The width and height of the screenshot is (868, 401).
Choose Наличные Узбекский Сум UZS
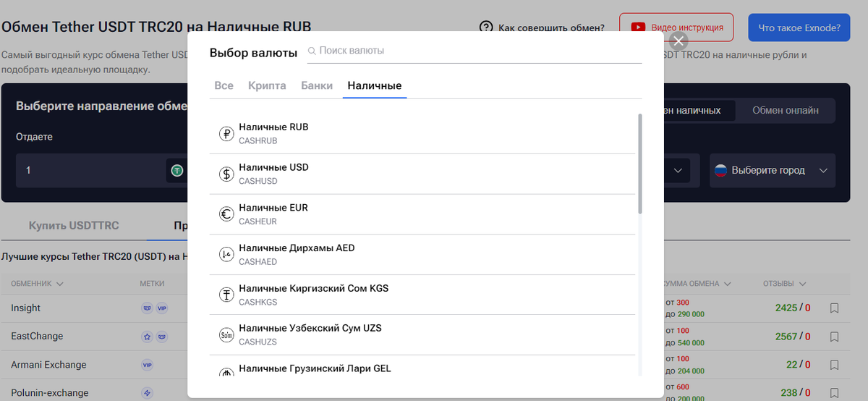click(422, 334)
